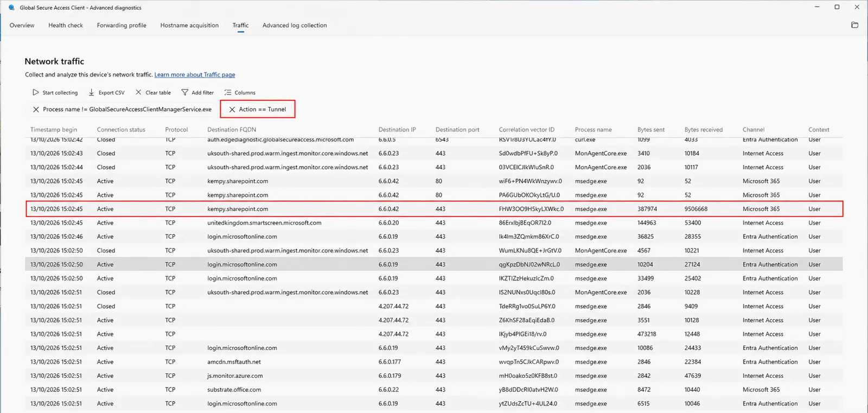Click the 6.6.0.177 destination IP cell
Viewport: 868px width, 413px height.
pyautogui.click(x=390, y=362)
